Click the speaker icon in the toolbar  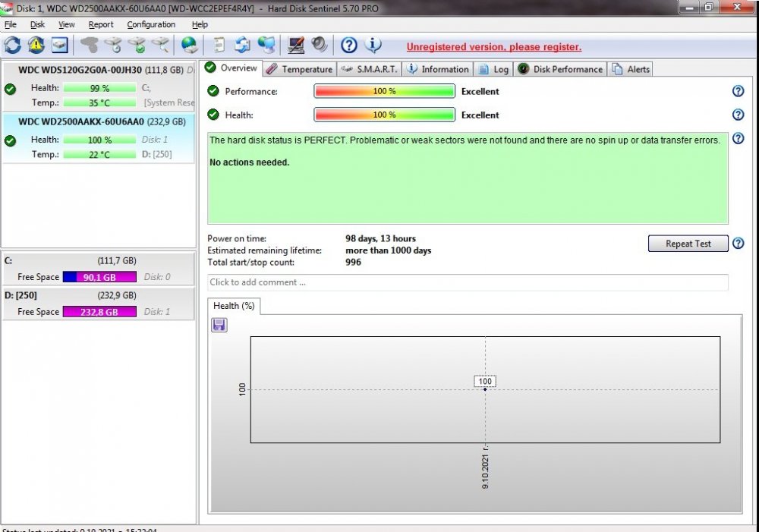tap(319, 46)
